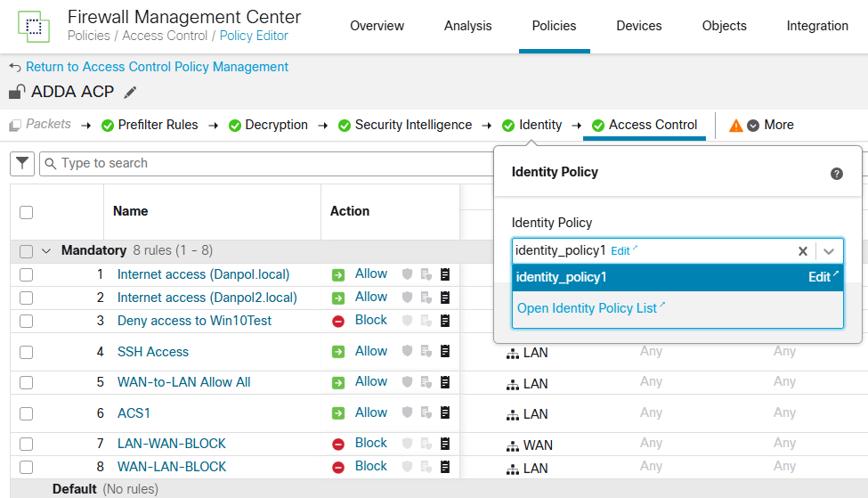This screenshot has height=498, width=868.
Task: Open the Policy Editor breadcrumb link
Action: click(x=254, y=36)
